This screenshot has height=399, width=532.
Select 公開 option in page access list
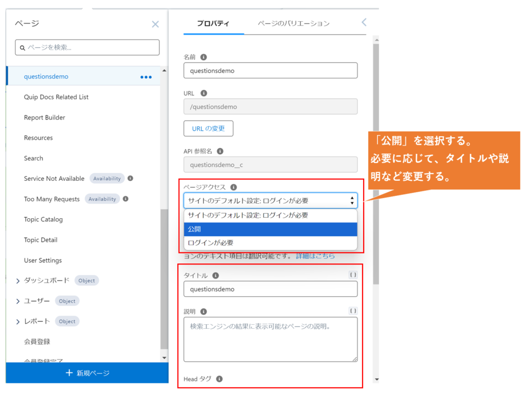point(270,229)
